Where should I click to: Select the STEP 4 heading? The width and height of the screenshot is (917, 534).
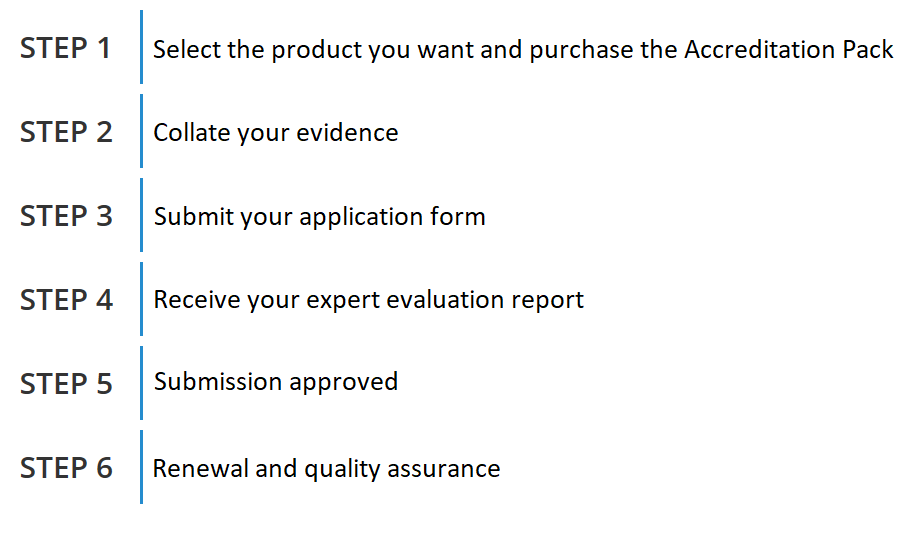(x=66, y=300)
